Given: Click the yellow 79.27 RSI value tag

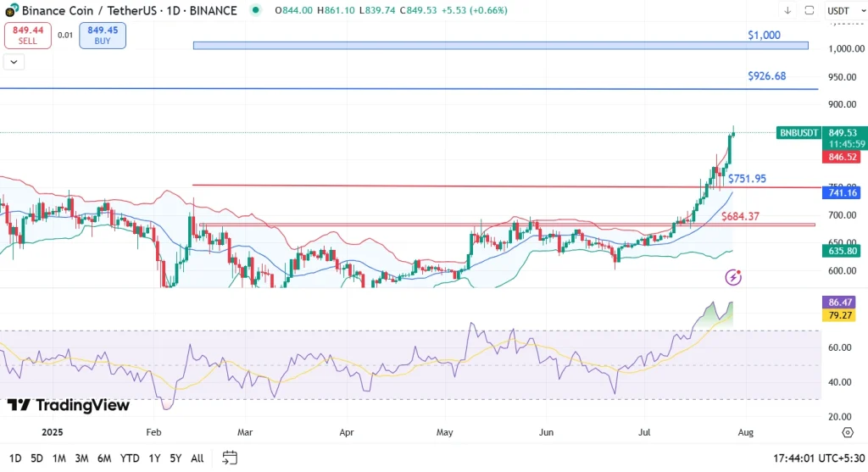Looking at the screenshot, I should (840, 315).
